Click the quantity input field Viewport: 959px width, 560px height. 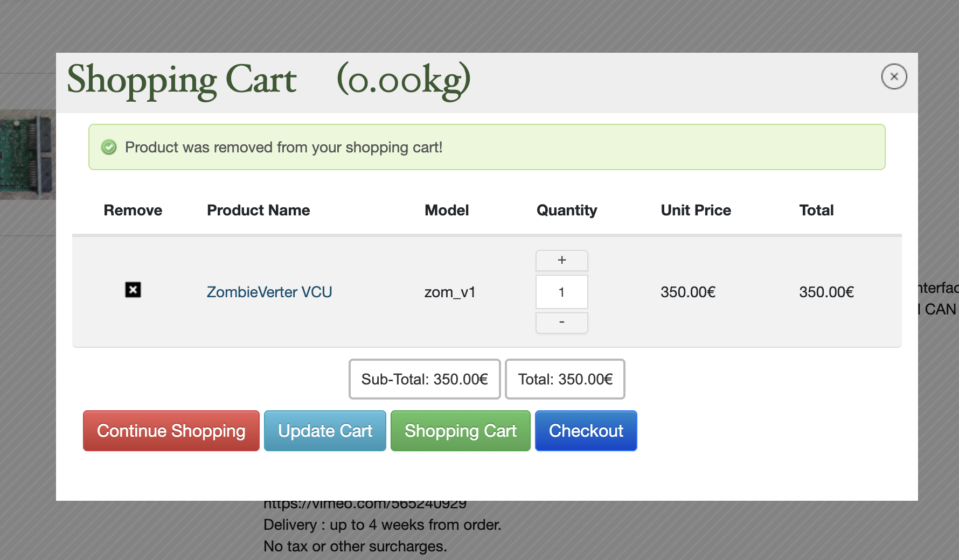click(x=561, y=292)
